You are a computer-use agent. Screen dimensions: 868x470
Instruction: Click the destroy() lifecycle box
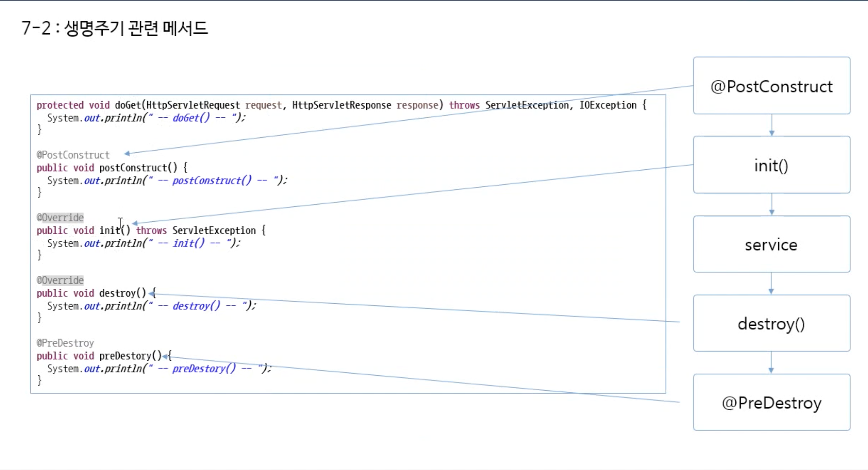point(771,323)
